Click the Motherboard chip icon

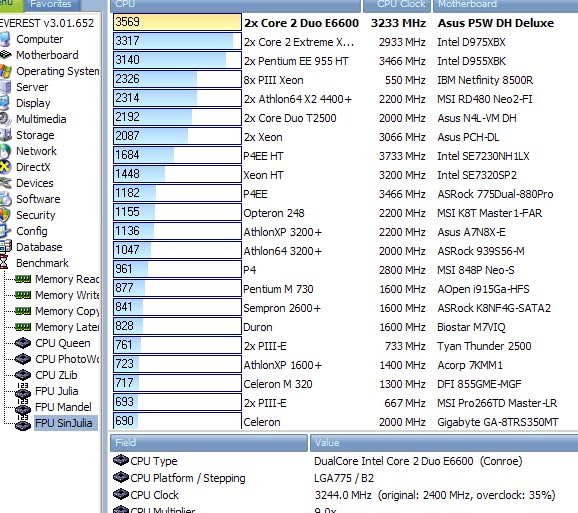click(5, 55)
